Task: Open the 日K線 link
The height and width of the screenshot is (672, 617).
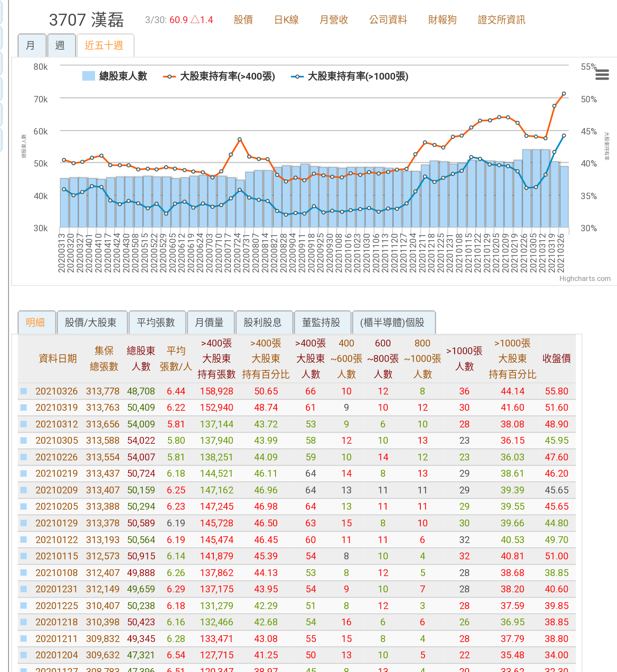Action: tap(286, 20)
